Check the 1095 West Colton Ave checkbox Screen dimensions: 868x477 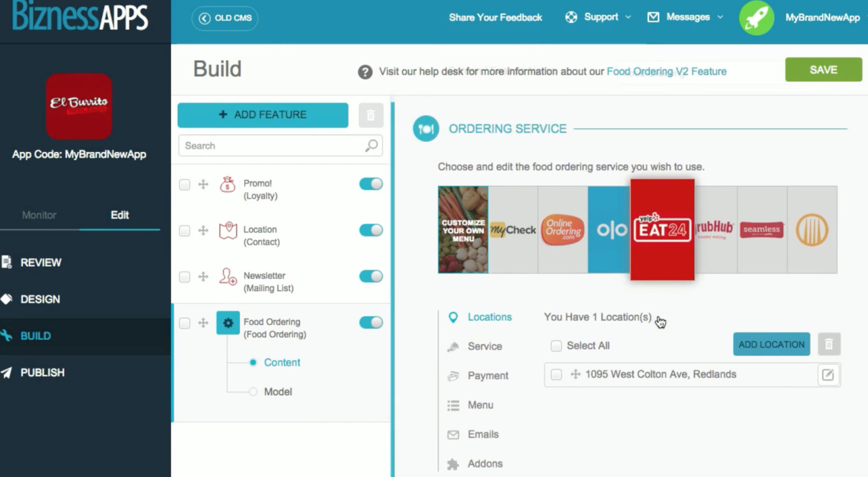point(557,375)
